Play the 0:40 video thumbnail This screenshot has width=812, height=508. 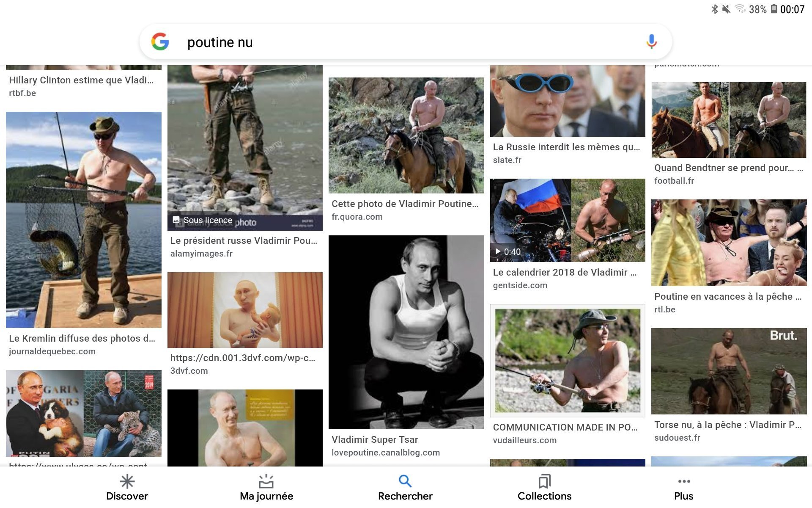[568, 220]
